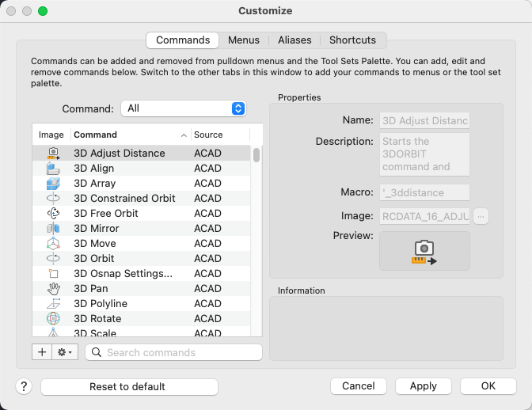Switch to the Menus tab
Screen dimensions: 532x410
tap(244, 40)
